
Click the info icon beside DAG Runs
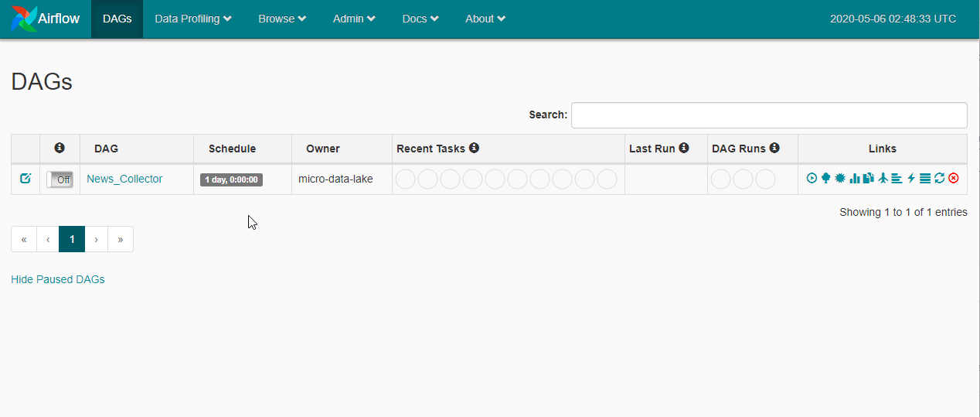click(x=774, y=148)
